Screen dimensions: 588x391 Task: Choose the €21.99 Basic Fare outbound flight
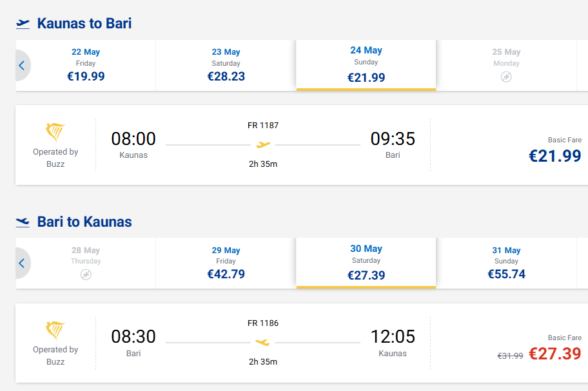555,156
